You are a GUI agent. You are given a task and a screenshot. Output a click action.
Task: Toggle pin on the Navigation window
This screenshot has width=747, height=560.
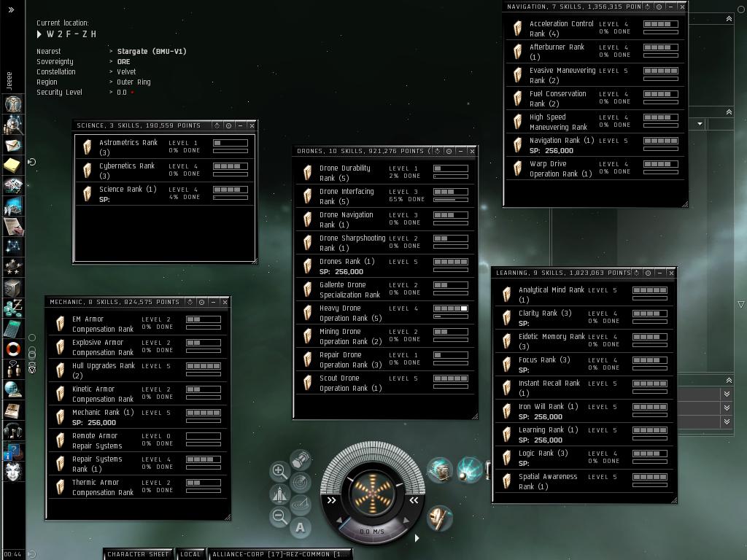(659, 7)
